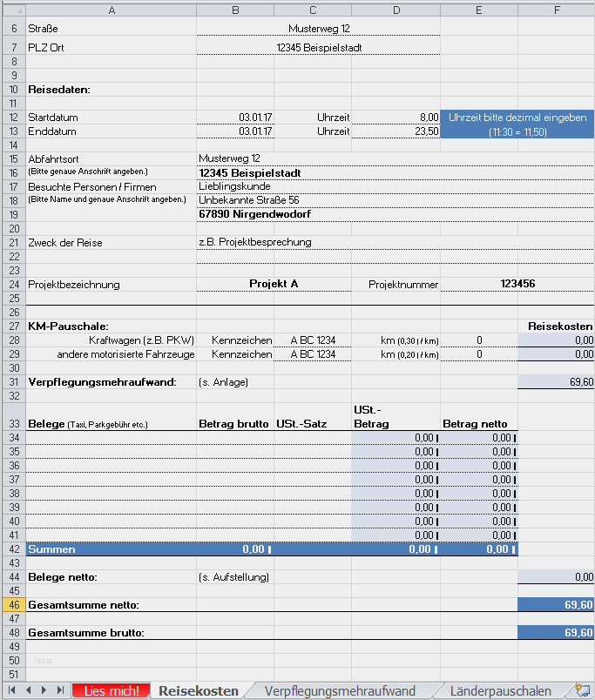Image resolution: width=595 pixels, height=700 pixels.
Task: Select the Reisekosten sheet tab
Action: tap(198, 690)
